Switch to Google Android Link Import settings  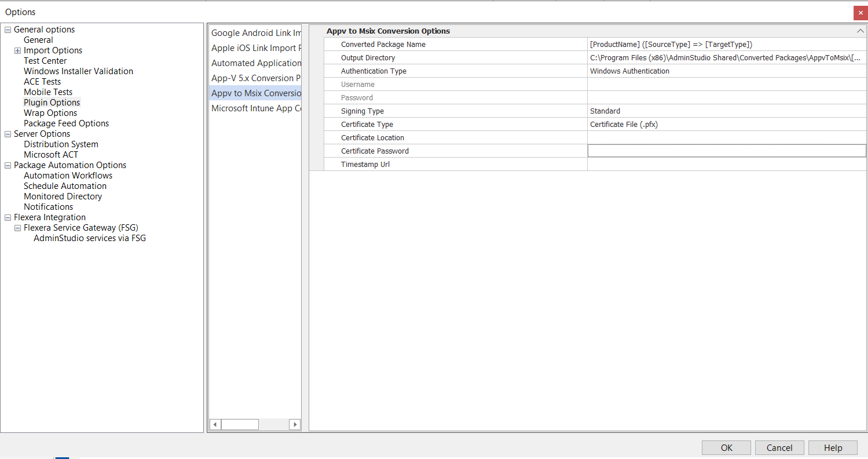coord(255,32)
